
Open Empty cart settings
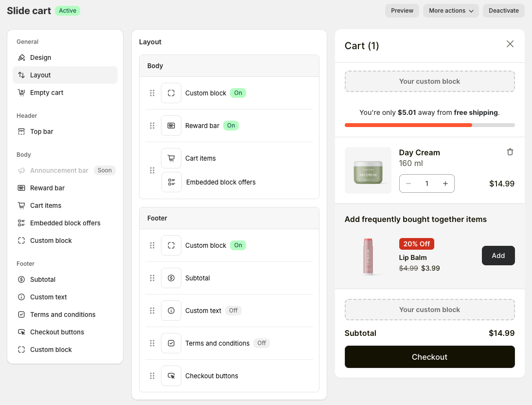(65, 92)
